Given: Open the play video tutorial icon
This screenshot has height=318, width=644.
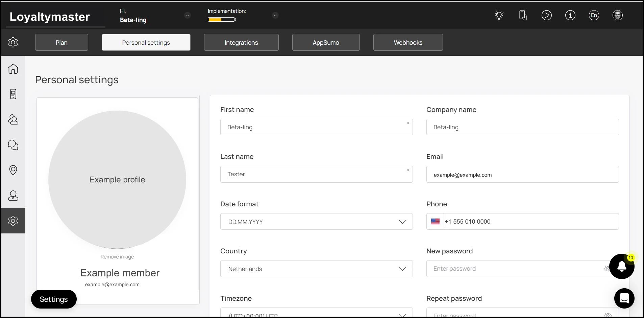Looking at the screenshot, I should click(x=546, y=15).
